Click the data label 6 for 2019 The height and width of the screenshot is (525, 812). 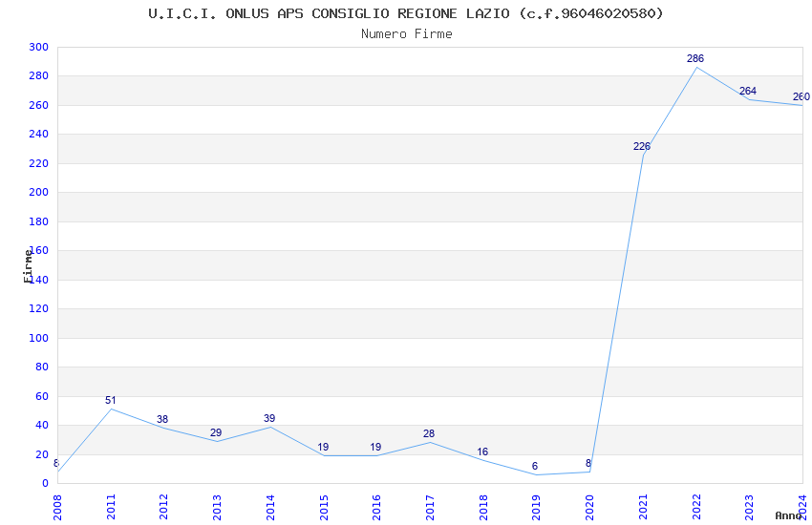point(535,466)
